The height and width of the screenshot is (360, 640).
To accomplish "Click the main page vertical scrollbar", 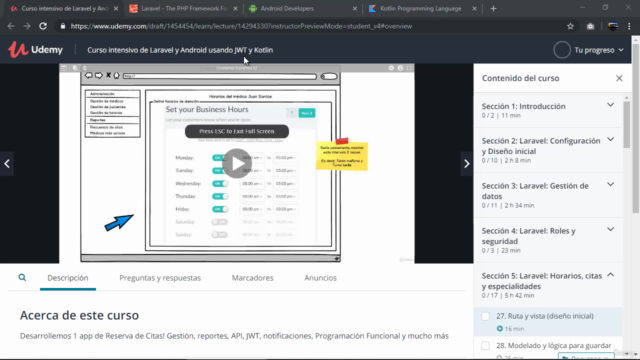I will (x=636, y=129).
